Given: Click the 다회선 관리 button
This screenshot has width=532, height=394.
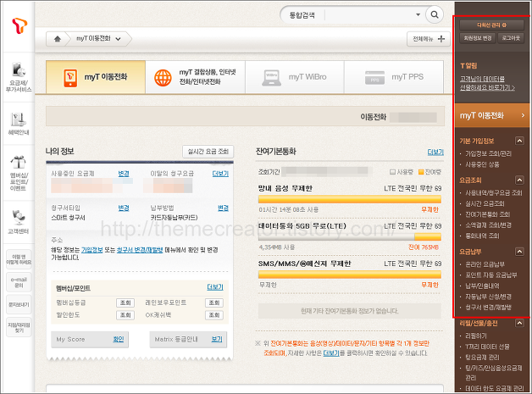Looking at the screenshot, I should (x=491, y=25).
